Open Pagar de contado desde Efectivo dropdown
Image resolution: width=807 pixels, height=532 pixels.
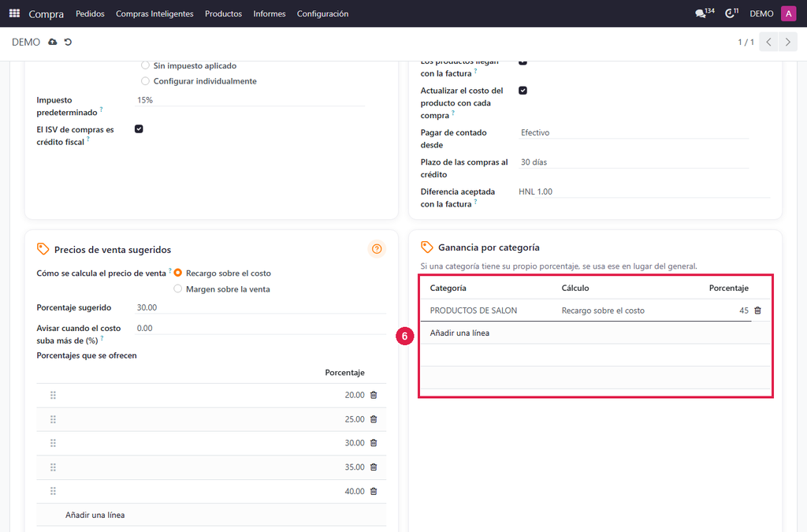[x=634, y=132]
